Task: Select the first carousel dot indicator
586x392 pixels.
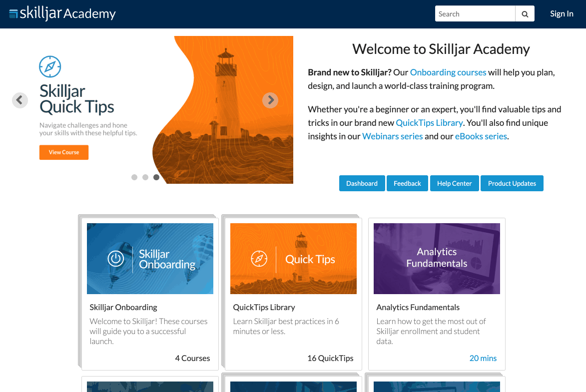Action: tap(134, 177)
